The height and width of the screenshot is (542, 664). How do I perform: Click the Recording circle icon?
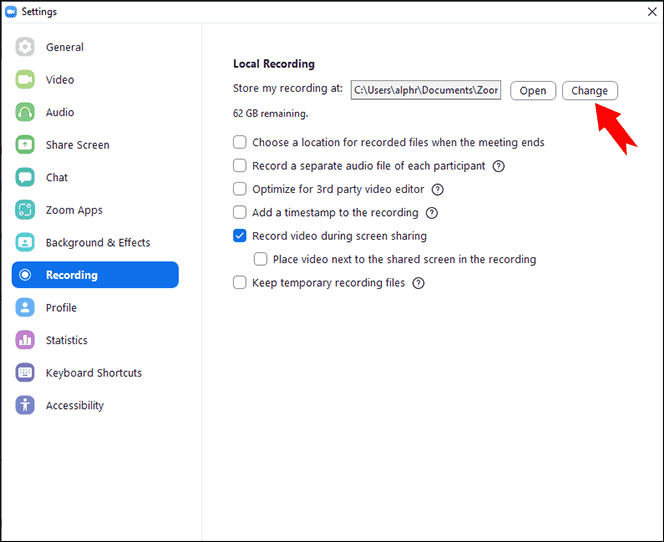(x=25, y=275)
